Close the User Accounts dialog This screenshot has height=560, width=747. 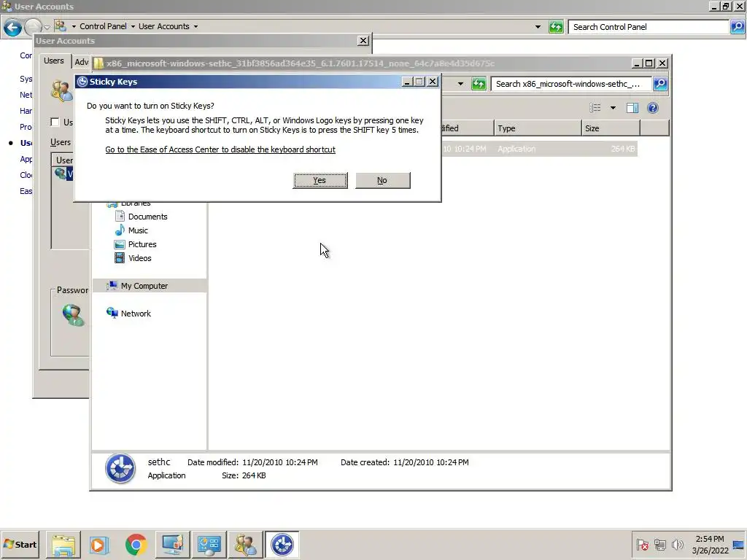click(x=363, y=41)
